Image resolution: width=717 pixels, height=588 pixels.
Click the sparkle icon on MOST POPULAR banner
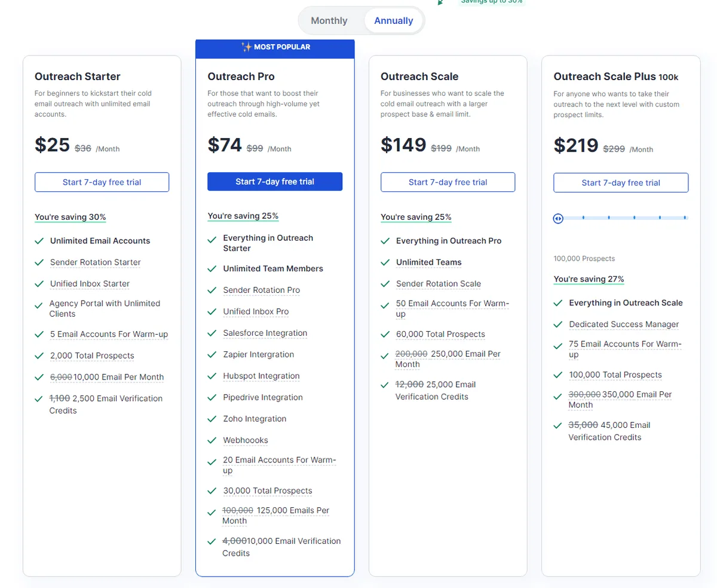pos(245,47)
